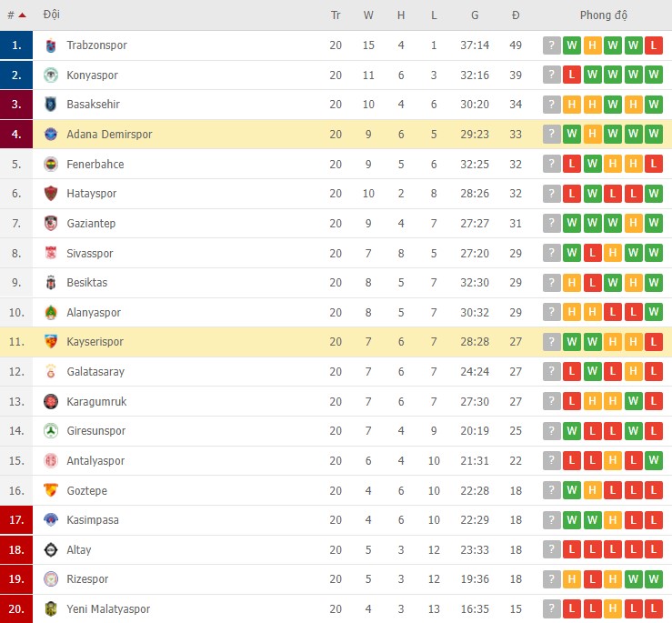The height and width of the screenshot is (623, 672).
Task: Click Sivasspor's orange H form result
Action: coord(613,253)
